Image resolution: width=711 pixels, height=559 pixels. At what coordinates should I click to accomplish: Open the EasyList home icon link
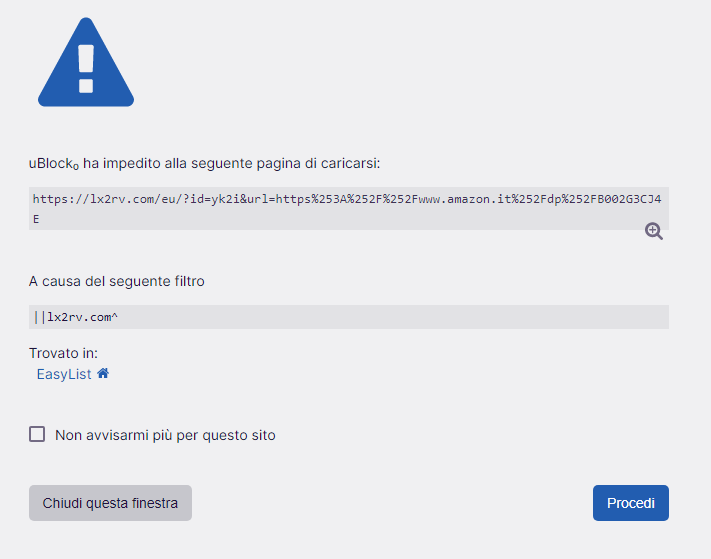click(x=103, y=373)
